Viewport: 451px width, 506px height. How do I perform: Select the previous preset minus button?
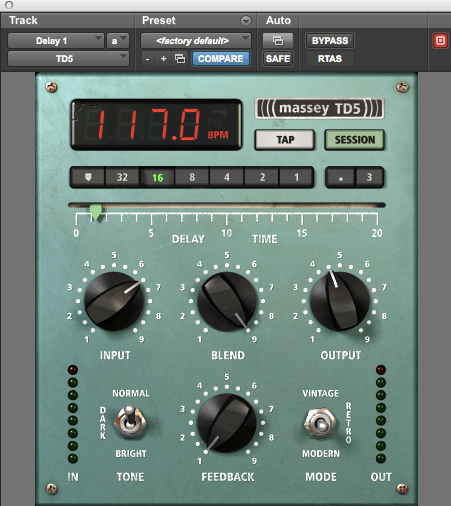147,59
